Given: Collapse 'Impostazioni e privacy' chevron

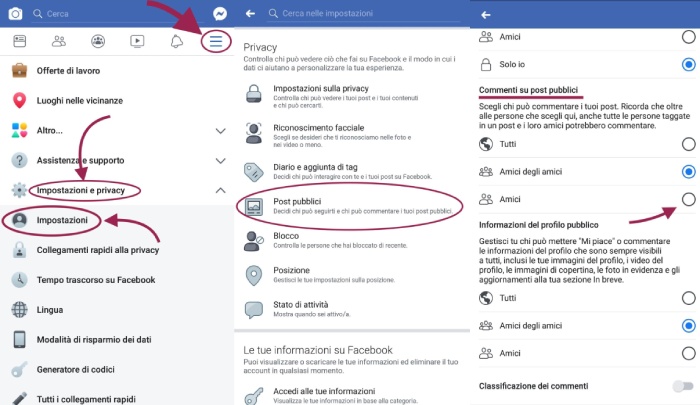Looking at the screenshot, I should (221, 190).
